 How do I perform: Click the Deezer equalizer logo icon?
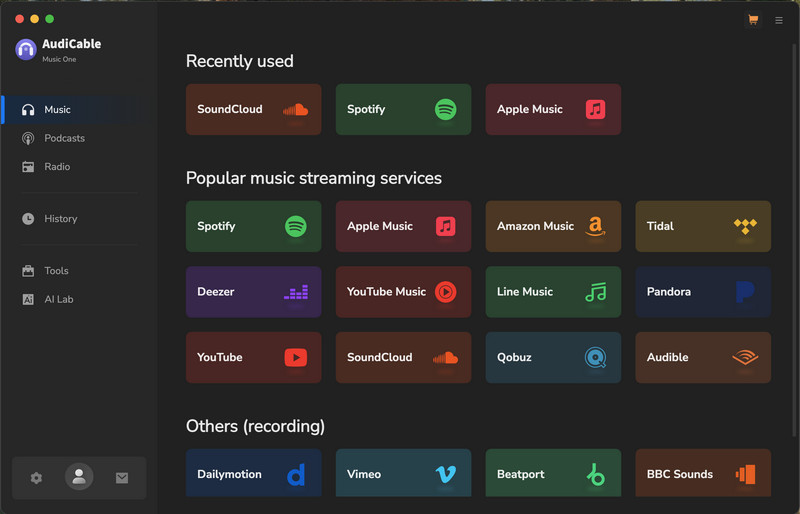click(x=296, y=292)
